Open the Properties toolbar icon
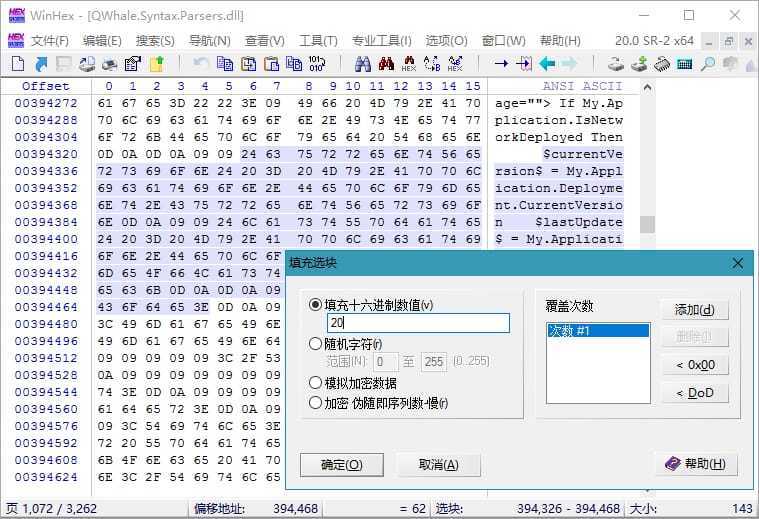Screen dimensions: 759x519 (x=133, y=63)
